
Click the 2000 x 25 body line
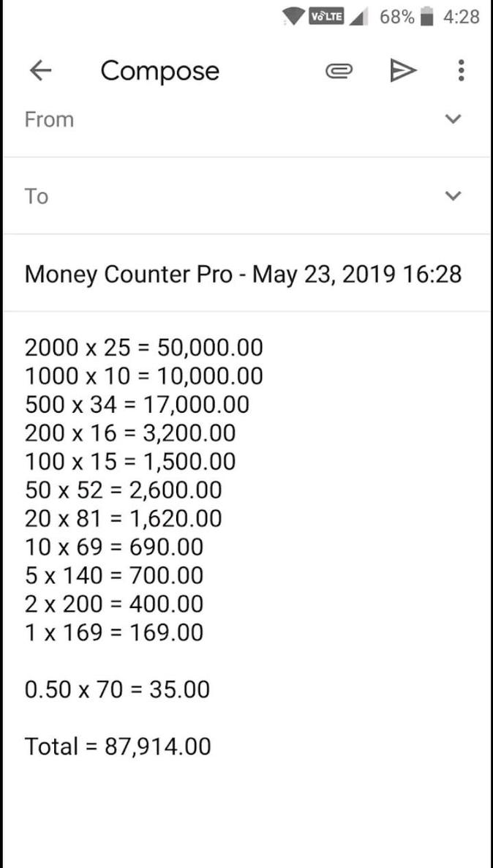pos(143,347)
